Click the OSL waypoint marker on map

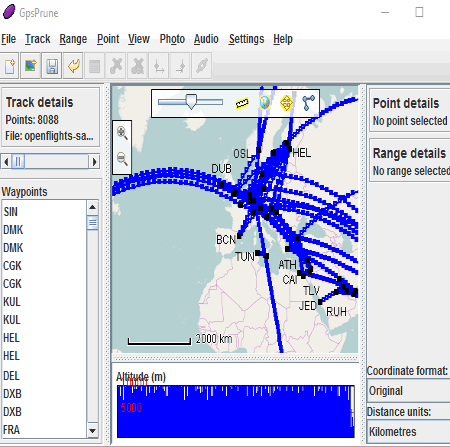click(259, 150)
